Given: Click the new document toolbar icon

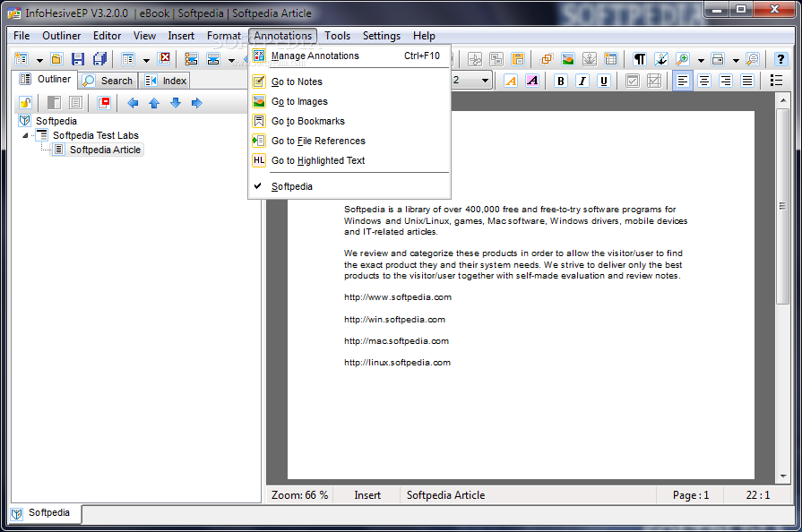Looking at the screenshot, I should click(x=22, y=59).
